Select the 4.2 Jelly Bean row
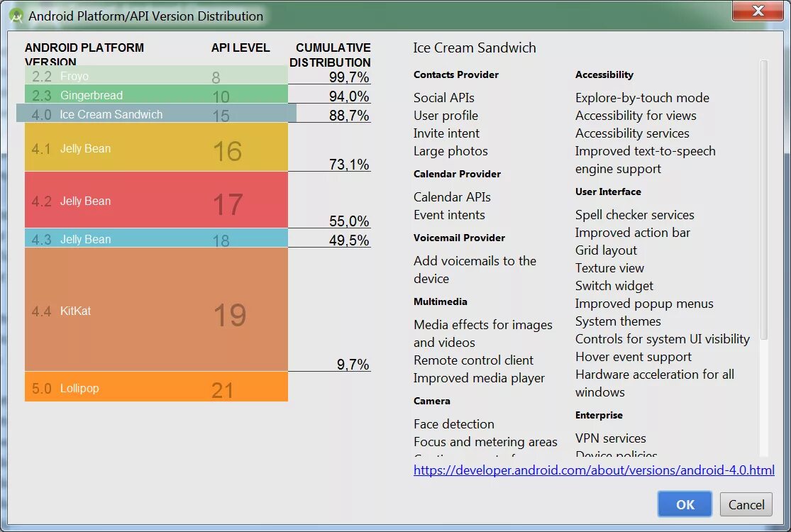The height and width of the screenshot is (532, 791). click(x=156, y=200)
